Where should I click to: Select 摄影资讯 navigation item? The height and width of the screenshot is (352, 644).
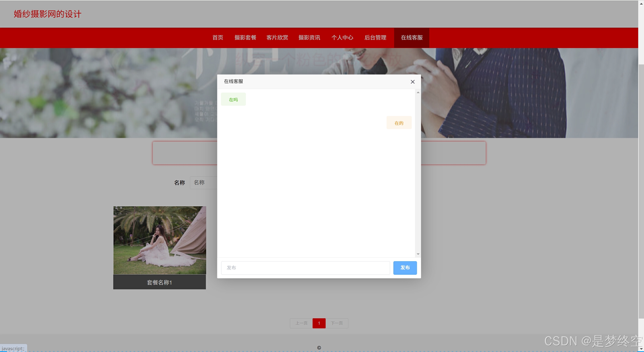(x=309, y=38)
